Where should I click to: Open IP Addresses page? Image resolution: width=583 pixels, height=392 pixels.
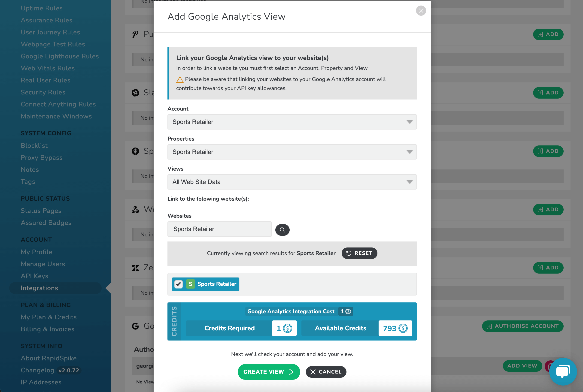[x=41, y=382]
